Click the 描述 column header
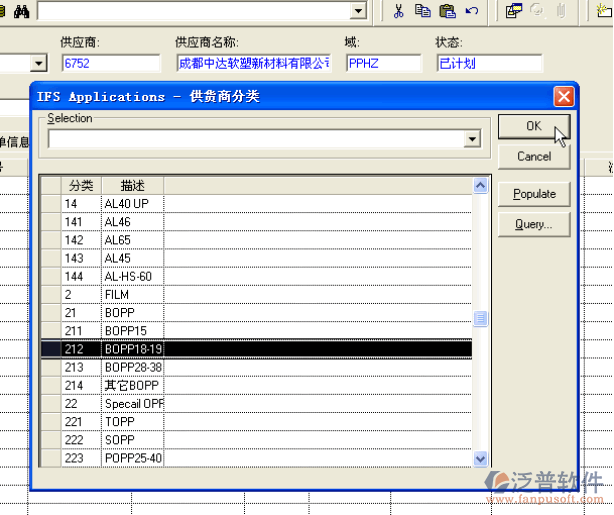 tap(132, 186)
